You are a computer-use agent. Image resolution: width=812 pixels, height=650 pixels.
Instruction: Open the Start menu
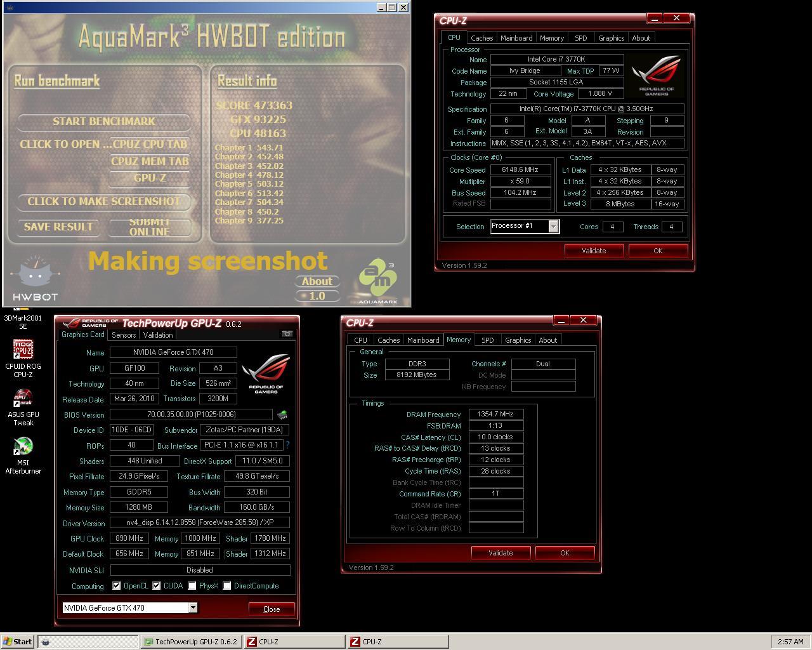click(17, 642)
